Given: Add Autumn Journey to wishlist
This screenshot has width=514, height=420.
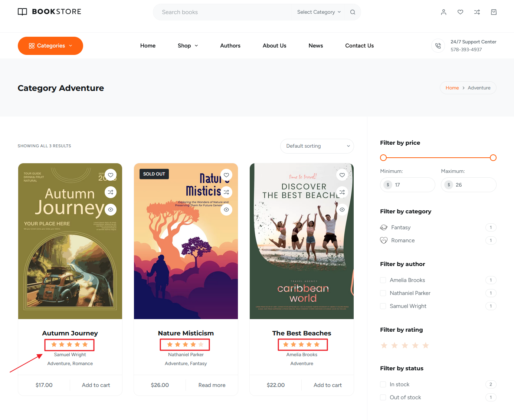Looking at the screenshot, I should [x=111, y=175].
